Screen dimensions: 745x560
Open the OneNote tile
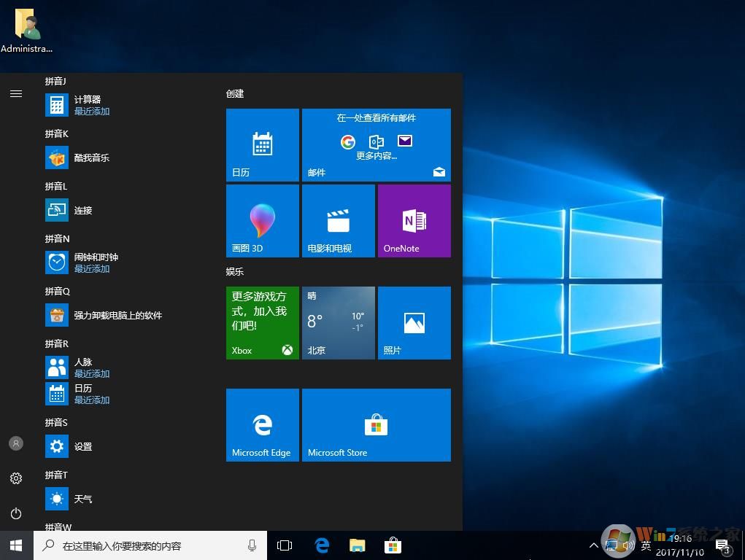414,220
